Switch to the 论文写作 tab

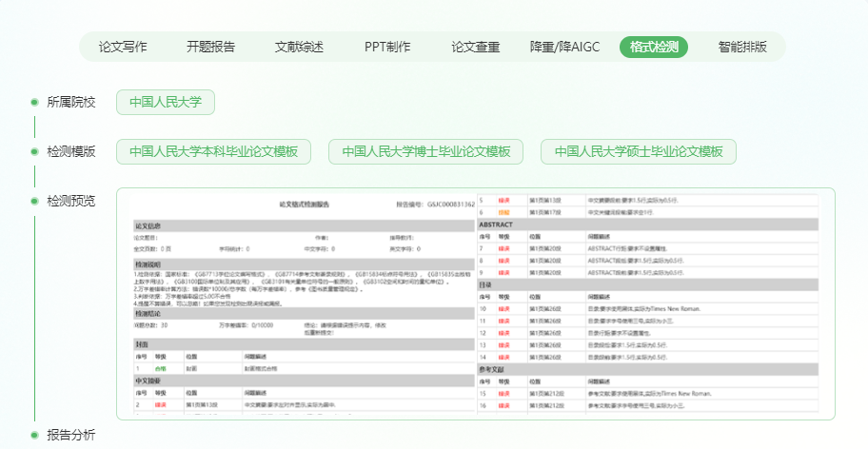point(124,47)
